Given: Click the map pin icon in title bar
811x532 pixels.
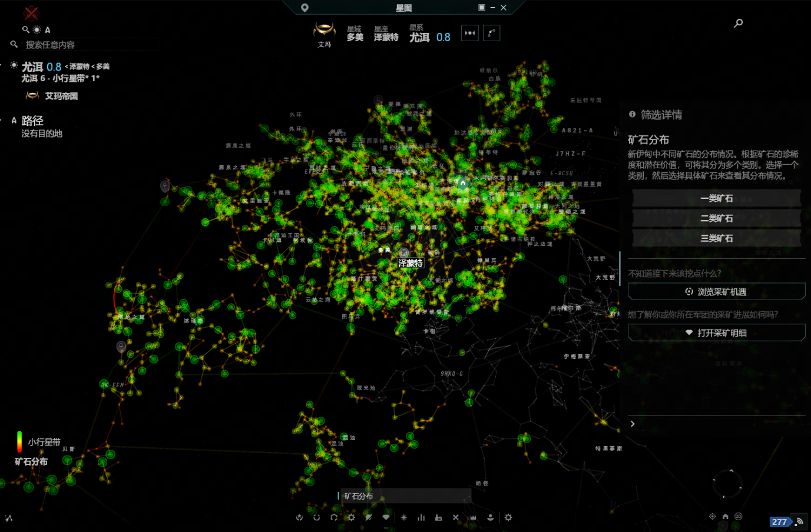Looking at the screenshot, I should 304,8.
